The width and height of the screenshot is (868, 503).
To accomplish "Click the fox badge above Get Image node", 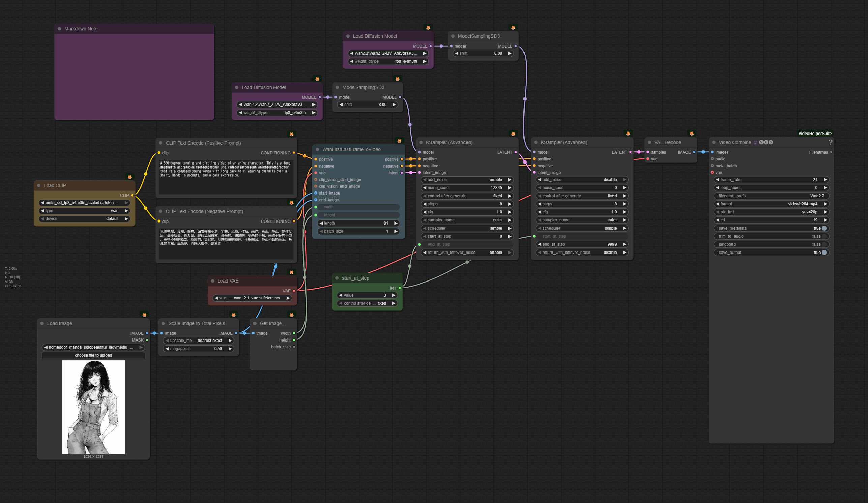I will (291, 315).
